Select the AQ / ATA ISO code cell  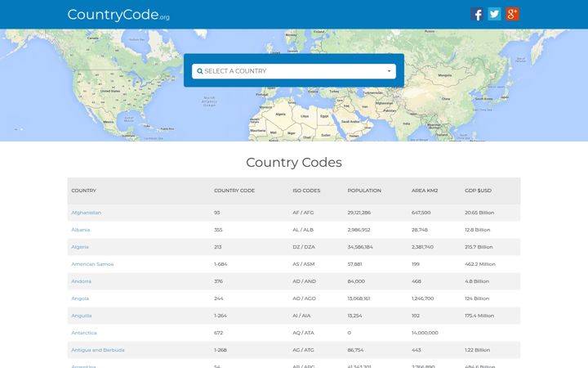303,333
